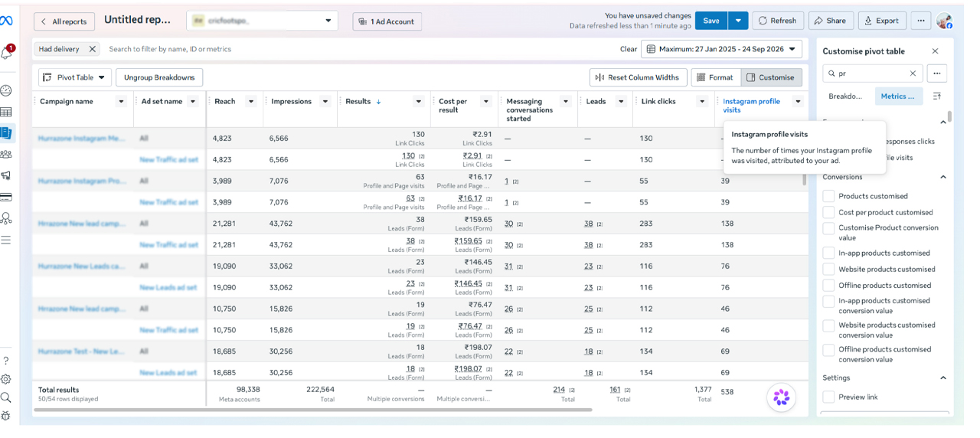Check Customise Product conversion value
The width and height of the screenshot is (980, 438).
click(x=828, y=228)
